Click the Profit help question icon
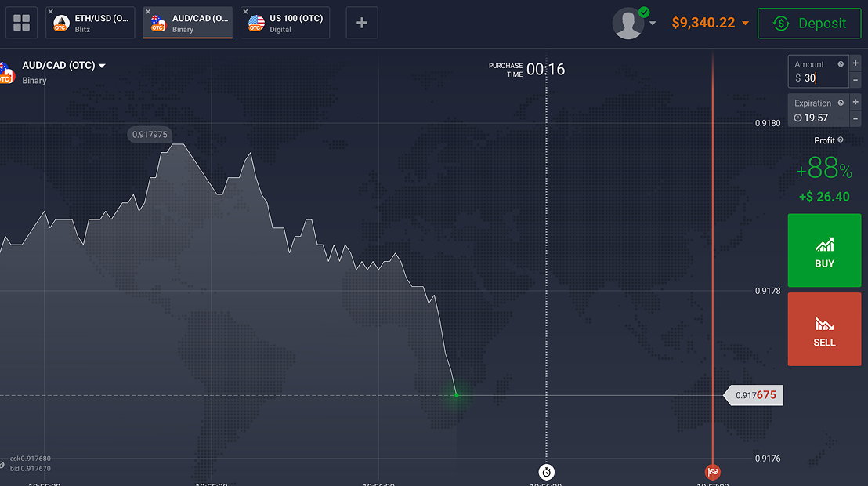The height and width of the screenshot is (486, 868). click(x=841, y=140)
